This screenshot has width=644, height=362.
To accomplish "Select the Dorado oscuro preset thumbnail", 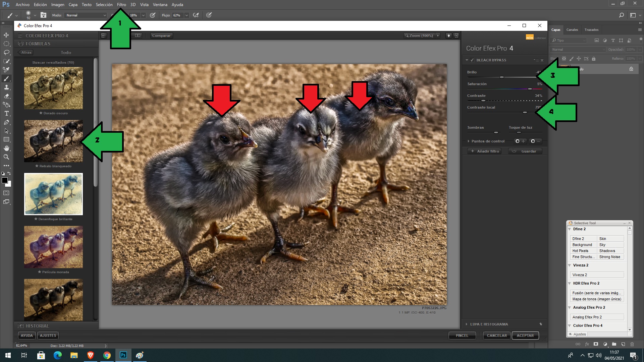I will 53,88.
